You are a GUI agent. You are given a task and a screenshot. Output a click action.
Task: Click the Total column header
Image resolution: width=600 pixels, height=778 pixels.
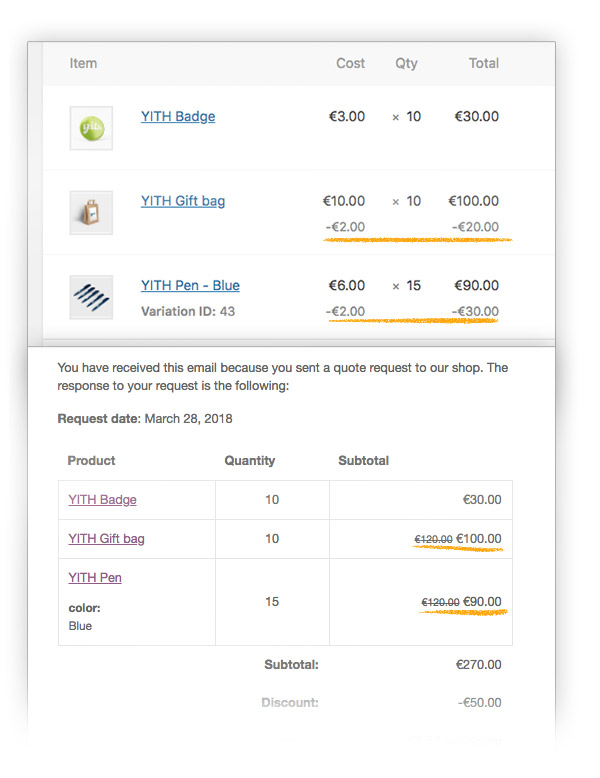tap(484, 63)
